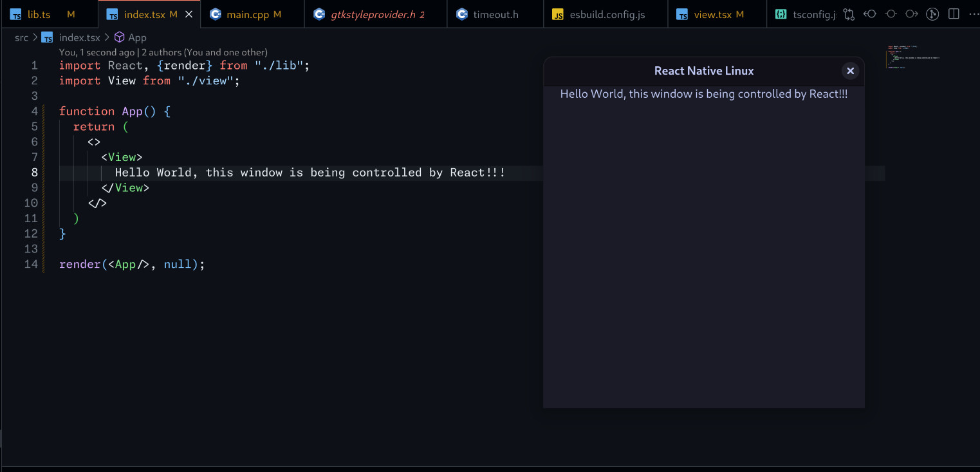Click the React Native Linux window title

[x=704, y=71]
